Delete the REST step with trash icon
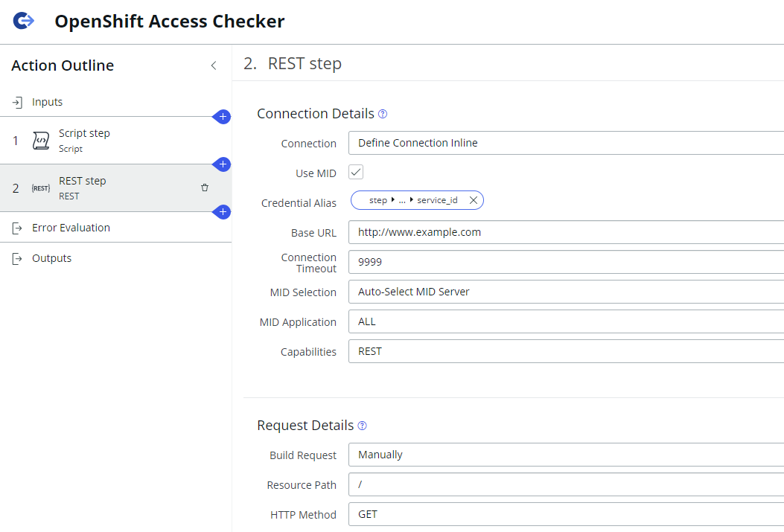The image size is (784, 532). 205,188
